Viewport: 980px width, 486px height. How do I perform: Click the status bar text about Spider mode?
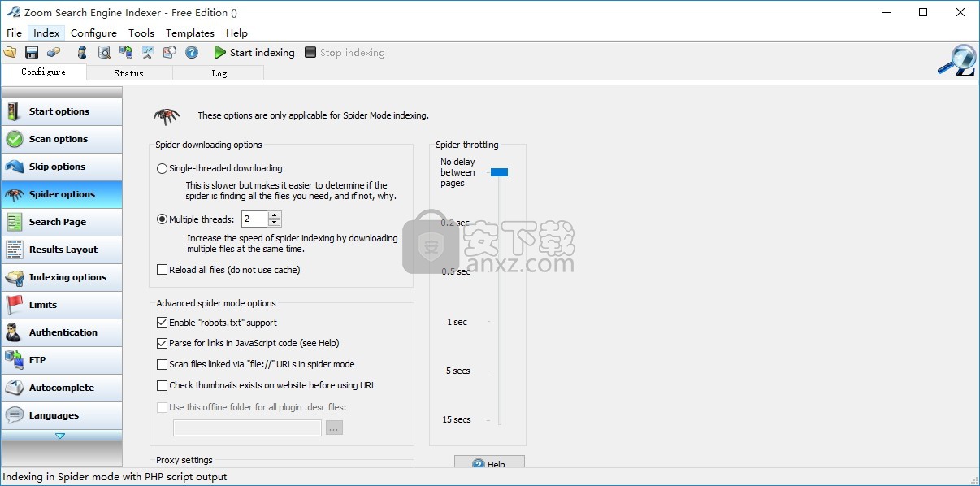pyautogui.click(x=115, y=477)
